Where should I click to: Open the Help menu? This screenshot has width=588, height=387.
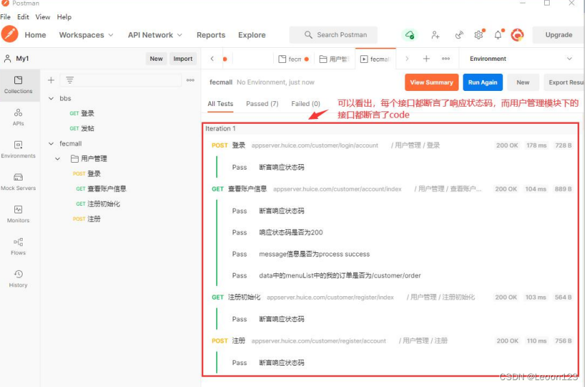click(64, 17)
